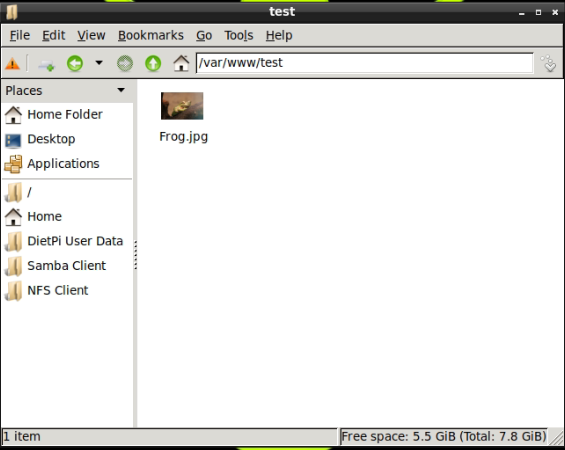Select the Frog.jpg thumbnail
The height and width of the screenshot is (450, 565).
point(182,106)
